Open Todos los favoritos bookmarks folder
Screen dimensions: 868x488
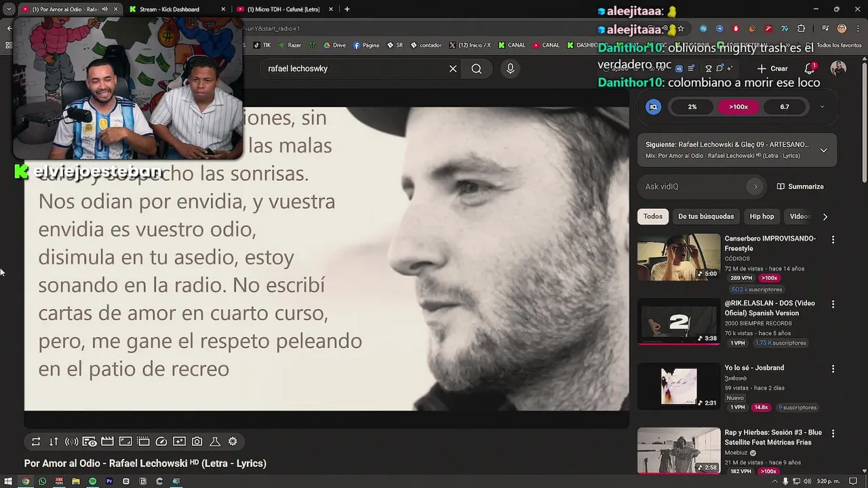(834, 45)
